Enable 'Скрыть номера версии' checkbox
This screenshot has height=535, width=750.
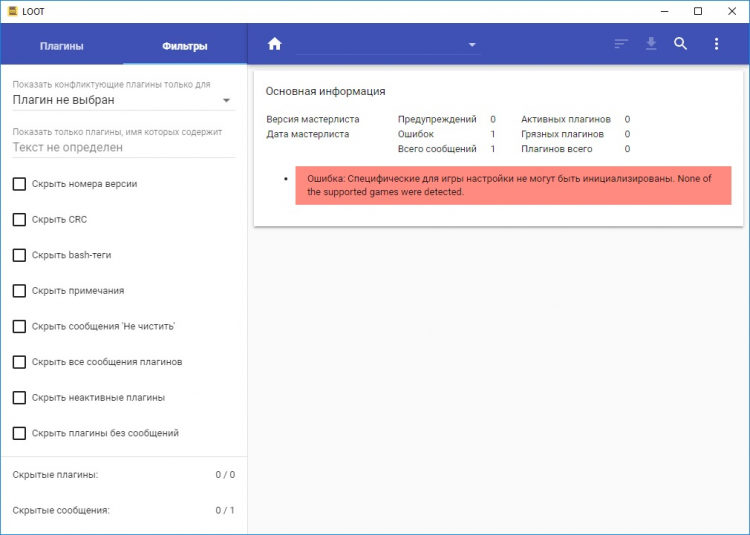[19, 184]
